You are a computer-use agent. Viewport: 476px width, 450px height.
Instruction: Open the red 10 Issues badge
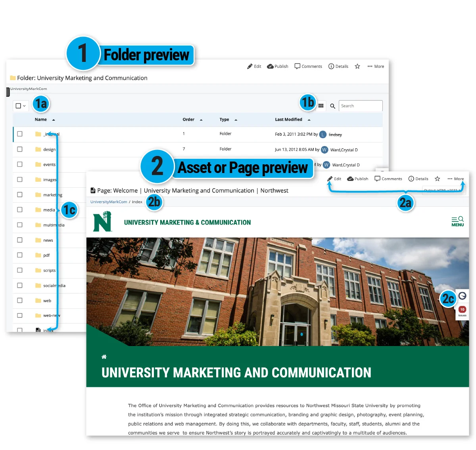pos(462,311)
